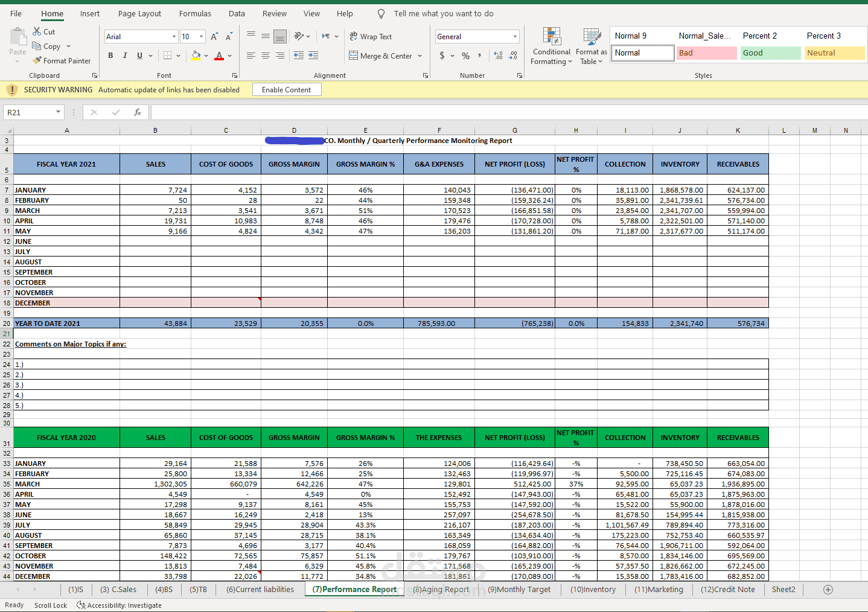Switch to the Formulas tab

(x=195, y=13)
